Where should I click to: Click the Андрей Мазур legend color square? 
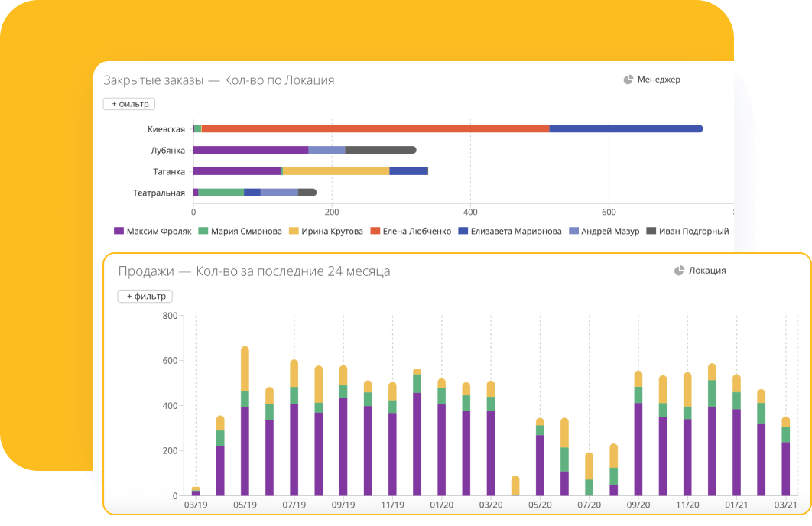click(x=574, y=231)
